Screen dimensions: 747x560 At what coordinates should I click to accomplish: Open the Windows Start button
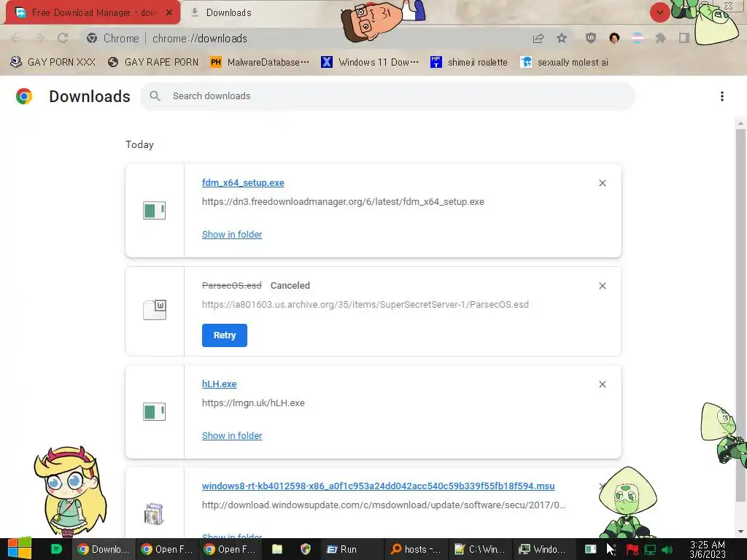point(19,548)
